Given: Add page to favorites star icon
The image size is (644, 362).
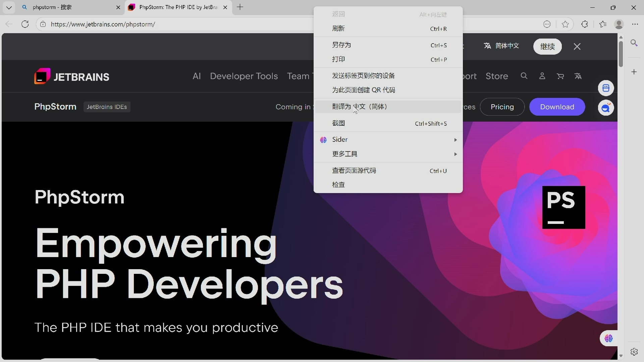Looking at the screenshot, I should 566,24.
